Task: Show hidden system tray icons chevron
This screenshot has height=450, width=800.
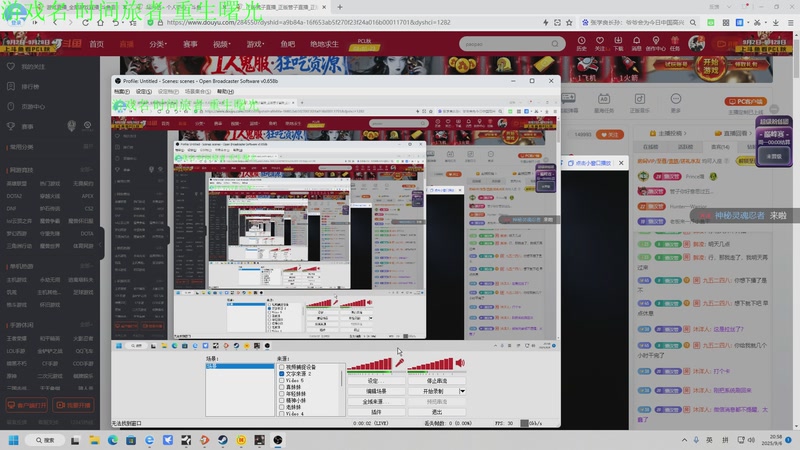Action: pos(684,440)
